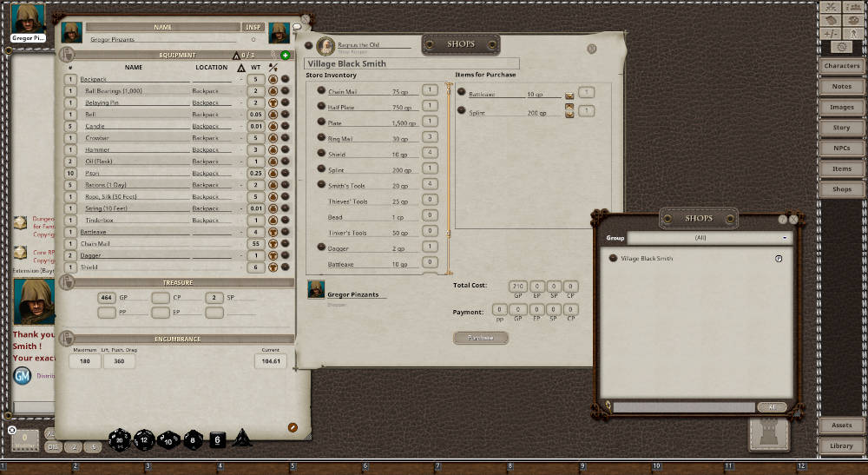Open the +/- modifiers tool in sidebar

(x=831, y=33)
